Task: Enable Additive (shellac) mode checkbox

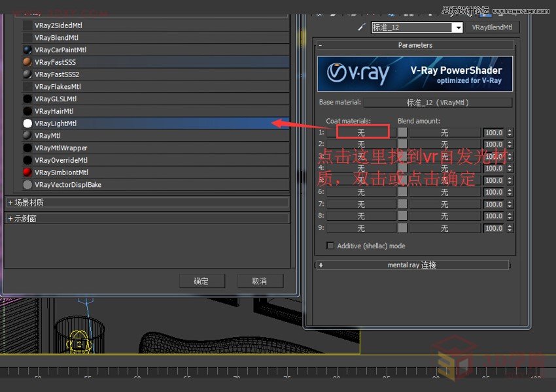Action: pyautogui.click(x=330, y=246)
